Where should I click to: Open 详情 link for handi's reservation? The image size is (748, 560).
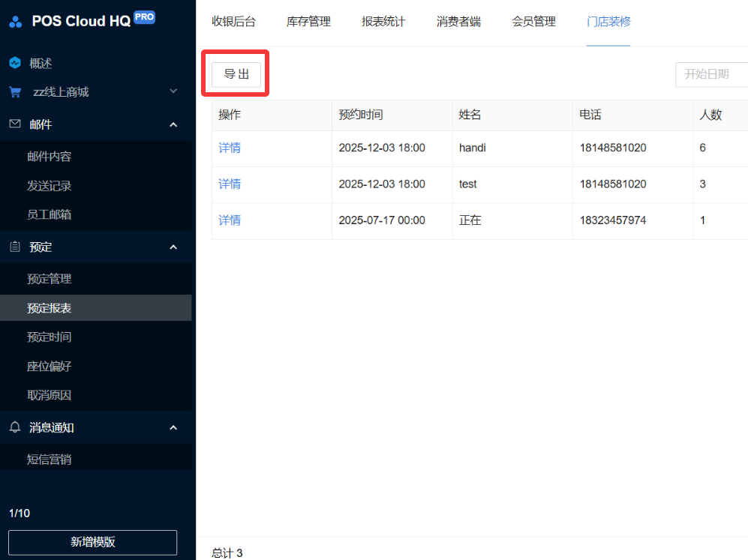230,148
